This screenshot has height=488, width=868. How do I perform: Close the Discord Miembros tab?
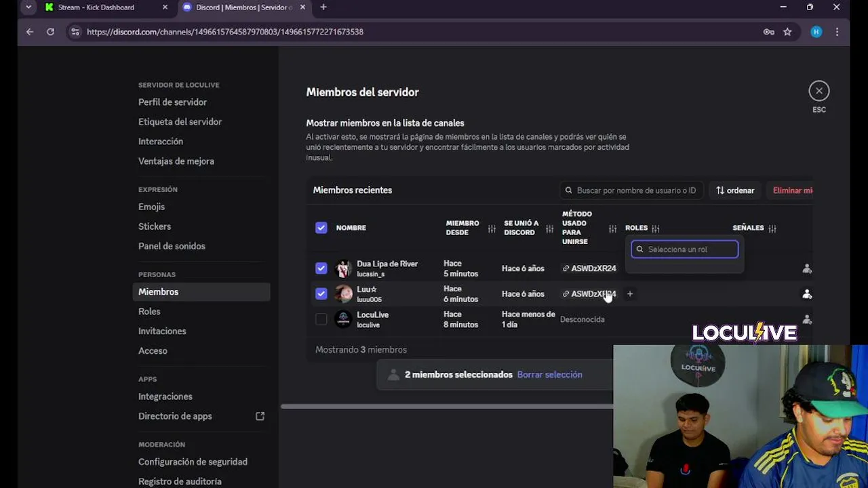click(x=302, y=7)
